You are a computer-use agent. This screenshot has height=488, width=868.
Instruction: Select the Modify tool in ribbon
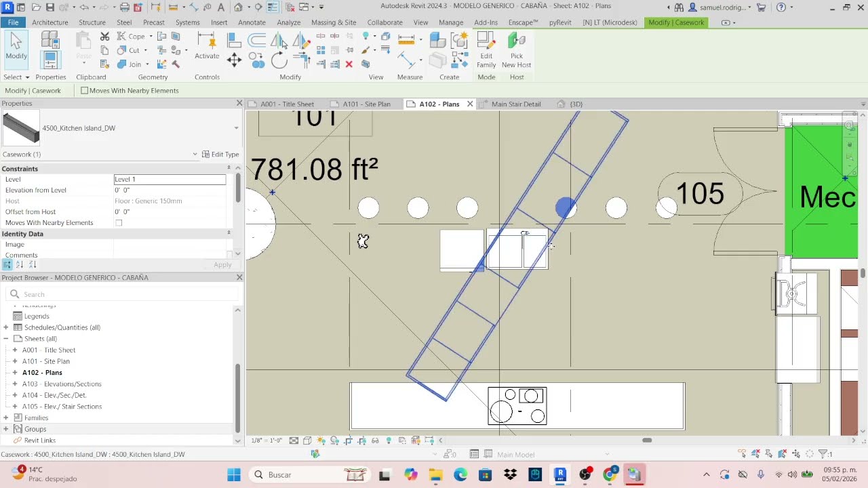coord(16,48)
